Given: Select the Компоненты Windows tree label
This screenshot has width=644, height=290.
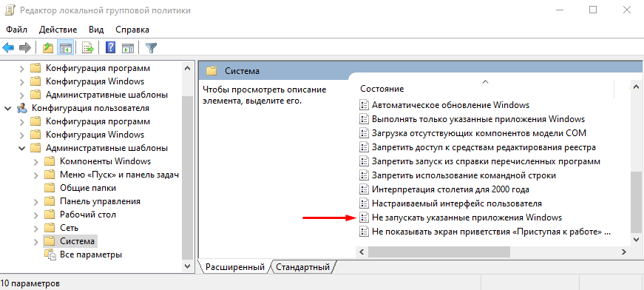Looking at the screenshot, I should (x=105, y=161).
